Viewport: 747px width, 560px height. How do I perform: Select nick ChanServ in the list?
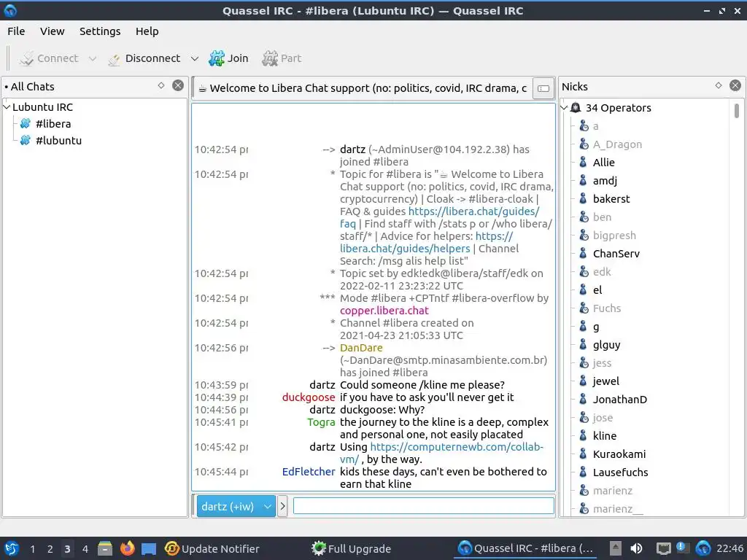pyautogui.click(x=616, y=254)
